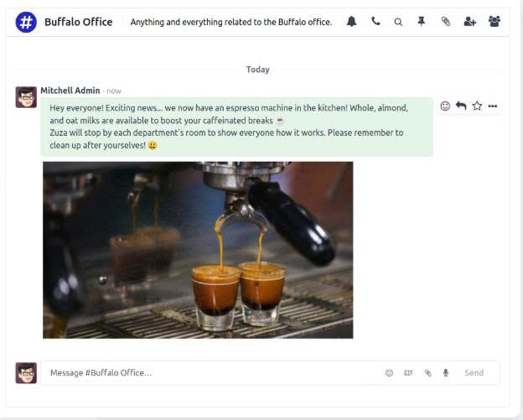Open the GIF picker in composer
523x420 pixels.
[x=408, y=373]
